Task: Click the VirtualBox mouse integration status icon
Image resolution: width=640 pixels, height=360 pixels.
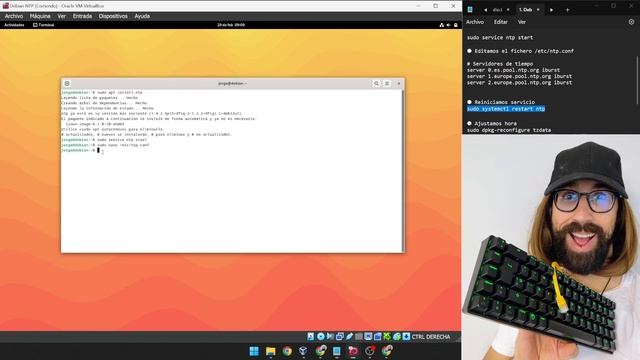Action: 396,336
